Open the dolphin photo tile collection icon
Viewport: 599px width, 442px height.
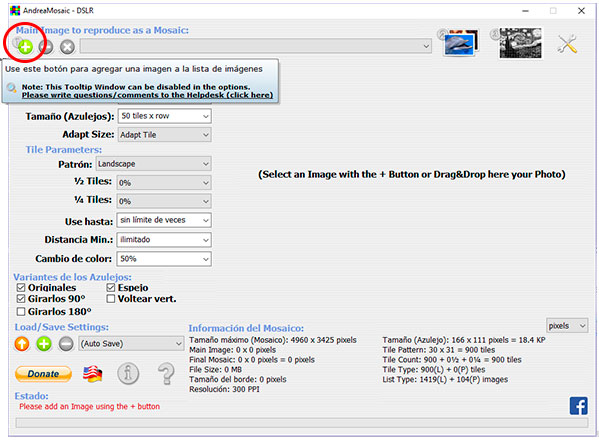pos(460,43)
